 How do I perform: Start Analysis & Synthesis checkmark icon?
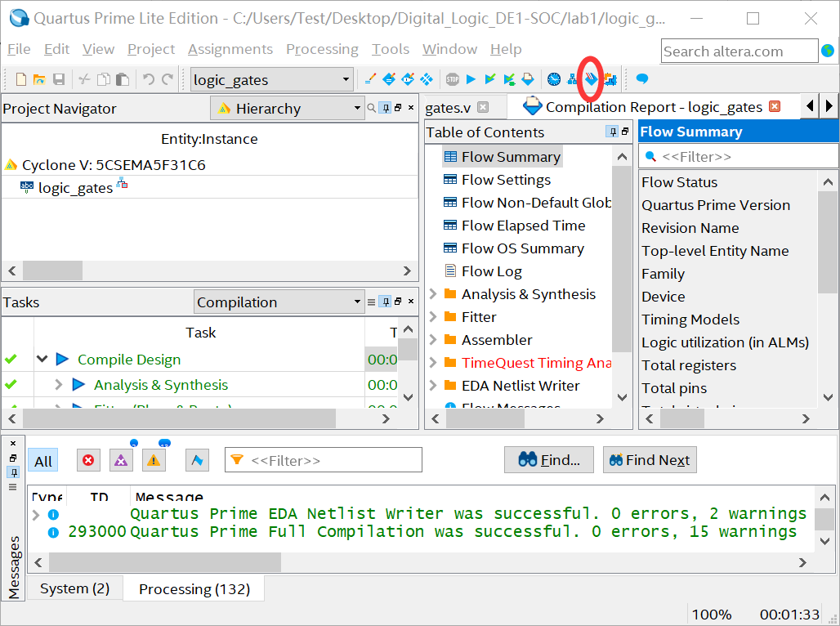tap(489, 79)
